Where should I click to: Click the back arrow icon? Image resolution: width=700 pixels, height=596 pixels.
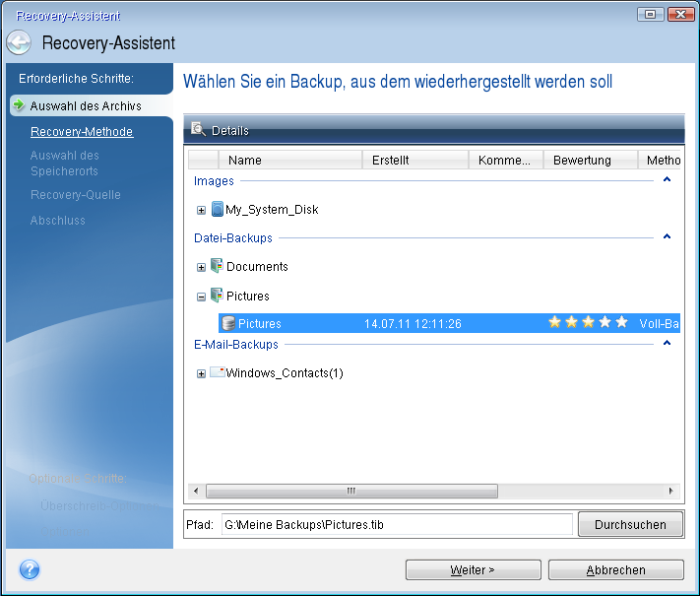point(19,43)
